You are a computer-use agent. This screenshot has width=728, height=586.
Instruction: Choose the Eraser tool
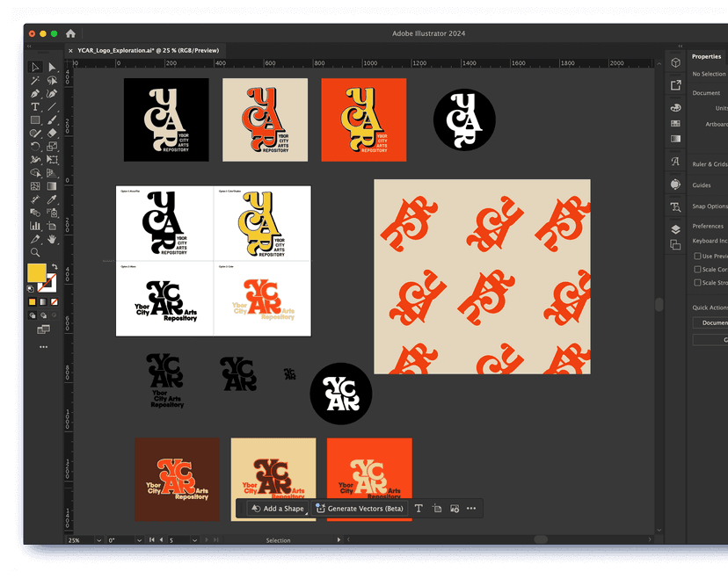[x=52, y=134]
